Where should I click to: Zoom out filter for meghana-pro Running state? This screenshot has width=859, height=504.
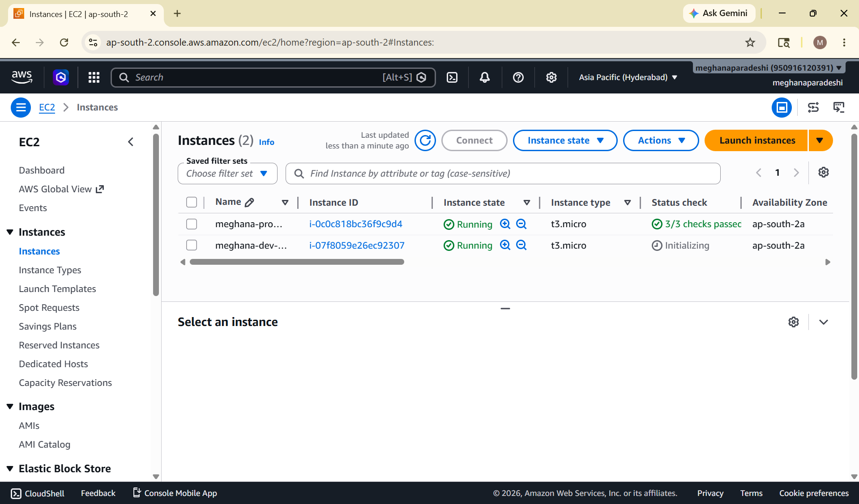coord(521,224)
